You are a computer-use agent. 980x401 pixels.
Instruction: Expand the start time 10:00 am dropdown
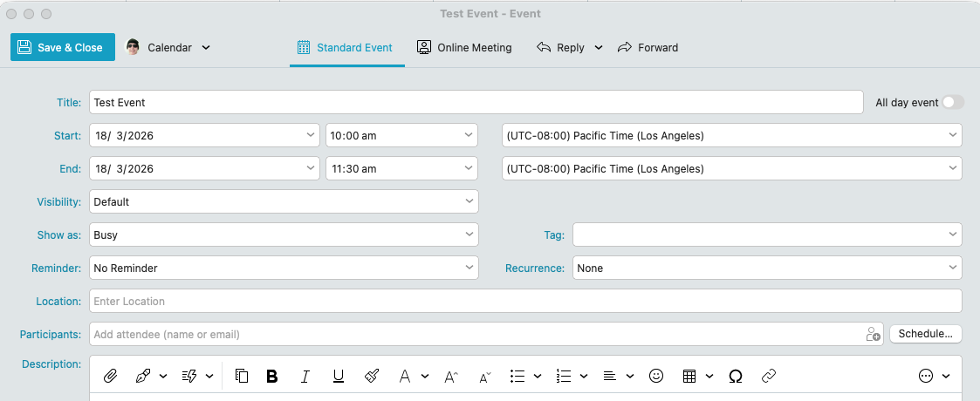pyautogui.click(x=401, y=135)
